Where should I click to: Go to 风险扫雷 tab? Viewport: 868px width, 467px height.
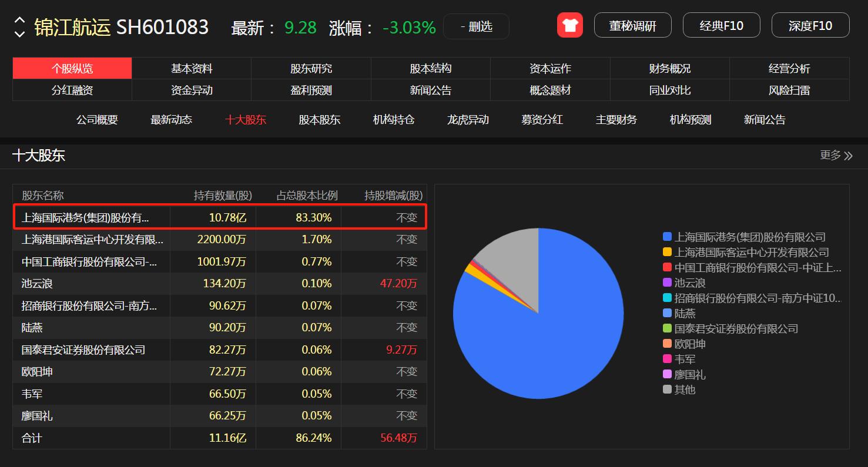(789, 90)
